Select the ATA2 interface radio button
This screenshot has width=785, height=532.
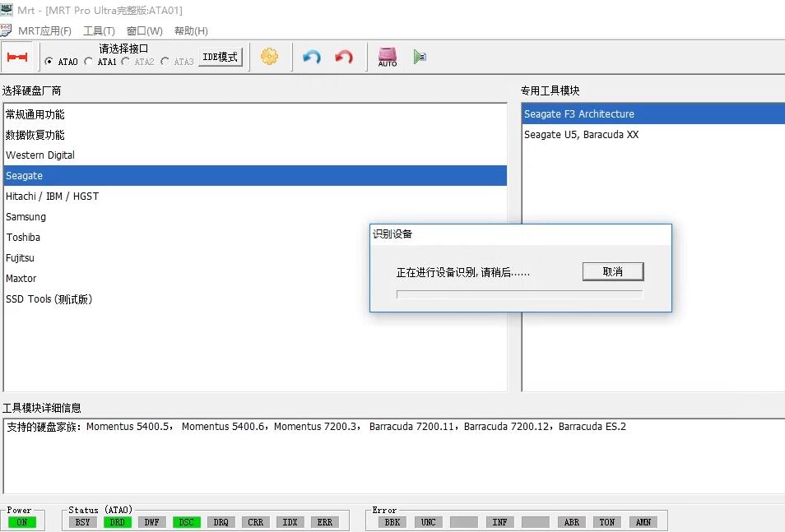pos(126,62)
